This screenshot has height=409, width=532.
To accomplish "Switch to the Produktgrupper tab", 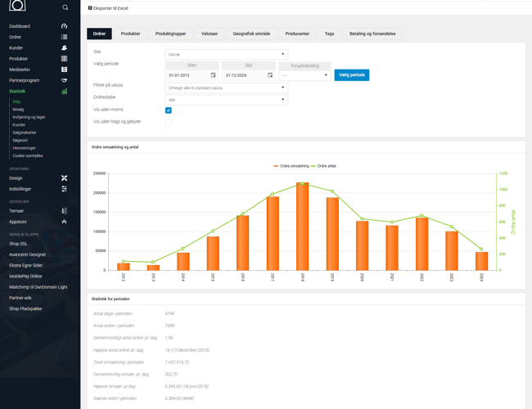I will pyautogui.click(x=170, y=34).
